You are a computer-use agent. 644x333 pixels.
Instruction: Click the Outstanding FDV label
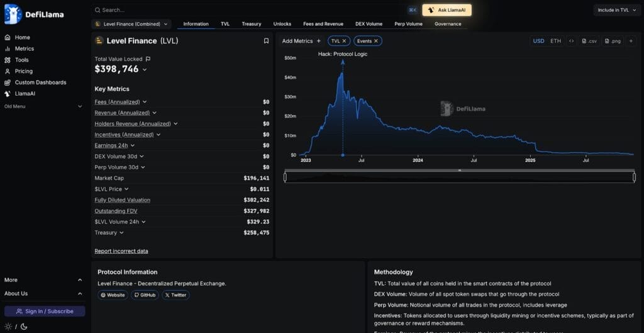(x=116, y=211)
